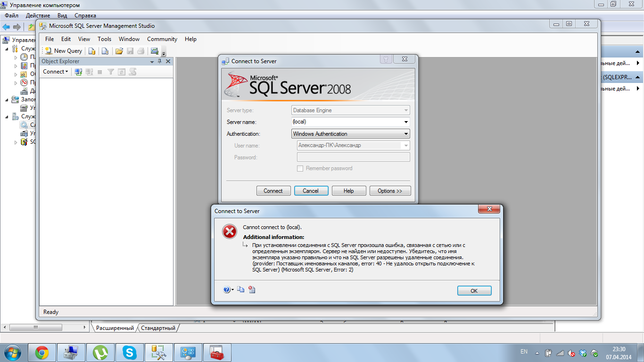Click the Connect Object Explorer computer icon

click(x=79, y=72)
